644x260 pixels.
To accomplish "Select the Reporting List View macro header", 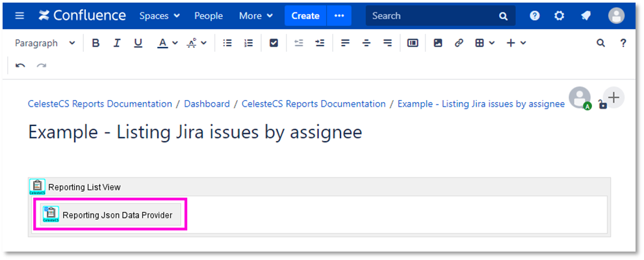I will (319, 187).
